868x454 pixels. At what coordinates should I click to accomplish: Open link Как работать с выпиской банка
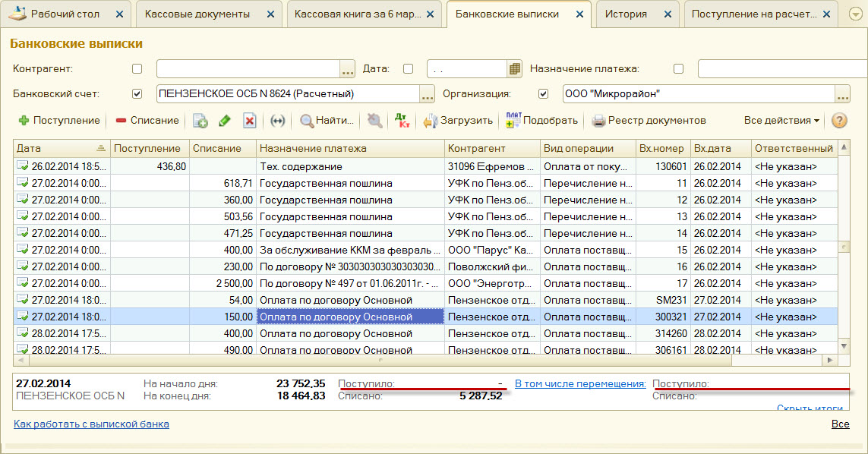91,424
